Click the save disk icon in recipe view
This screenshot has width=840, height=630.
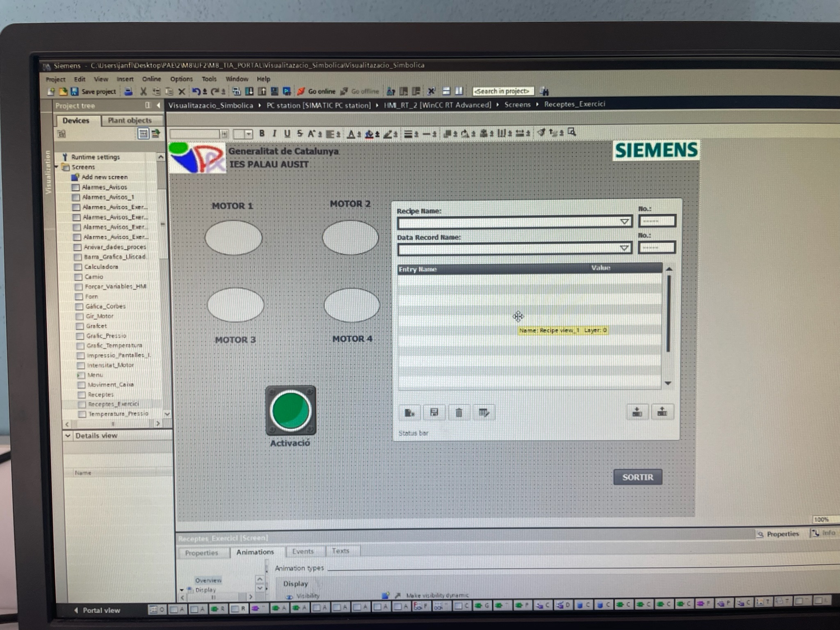pyautogui.click(x=434, y=413)
